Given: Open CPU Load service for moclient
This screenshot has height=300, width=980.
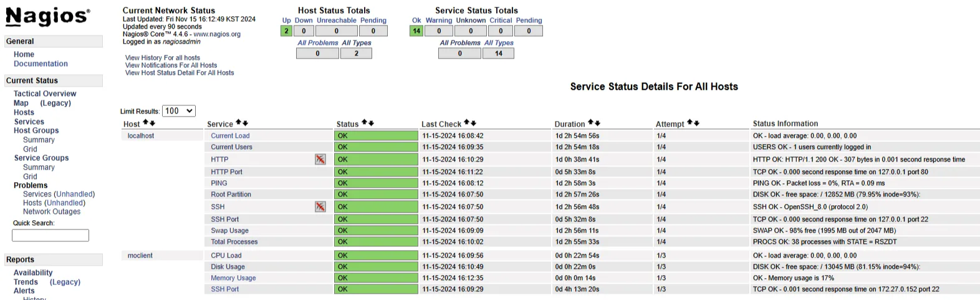Looking at the screenshot, I should coord(226,255).
